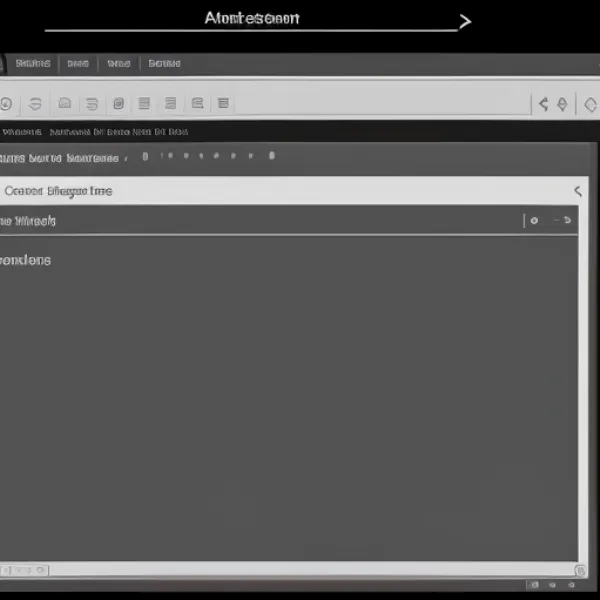The height and width of the screenshot is (600, 600).
Task: Click the second toolbar icon from the left
Action: point(35,103)
